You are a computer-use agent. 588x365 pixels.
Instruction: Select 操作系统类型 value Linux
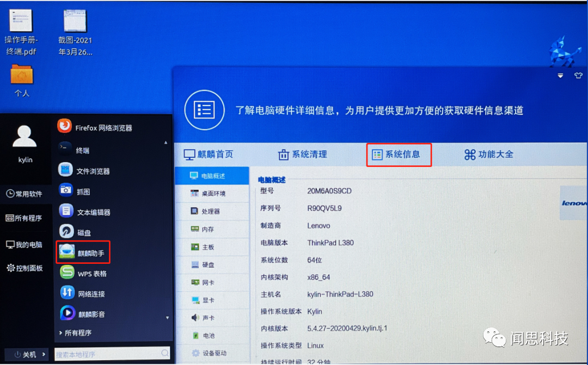coord(315,345)
